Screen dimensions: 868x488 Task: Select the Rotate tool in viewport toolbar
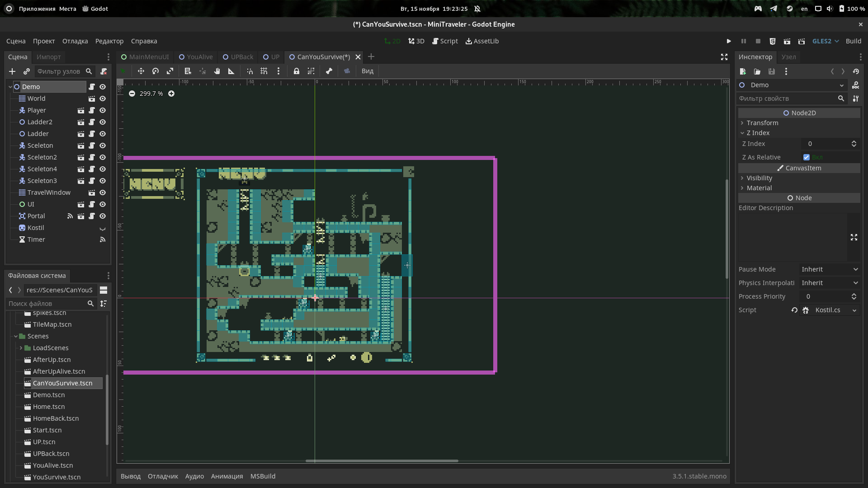(156, 71)
